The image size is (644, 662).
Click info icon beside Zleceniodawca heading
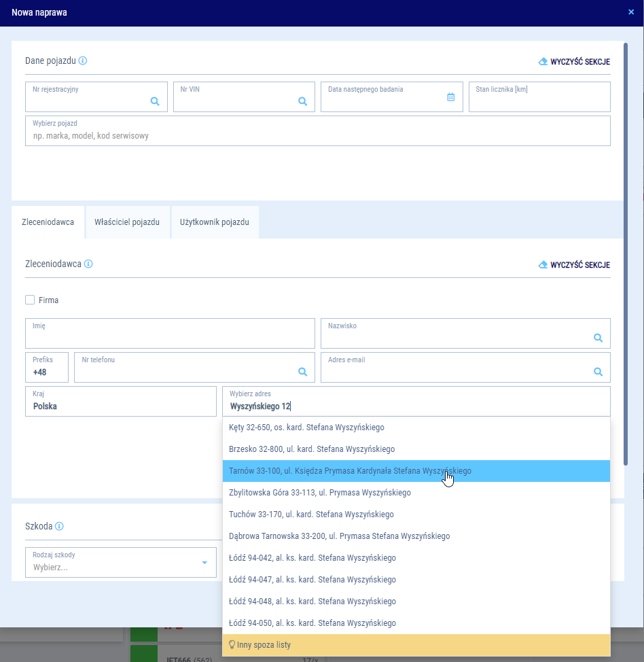coord(88,264)
